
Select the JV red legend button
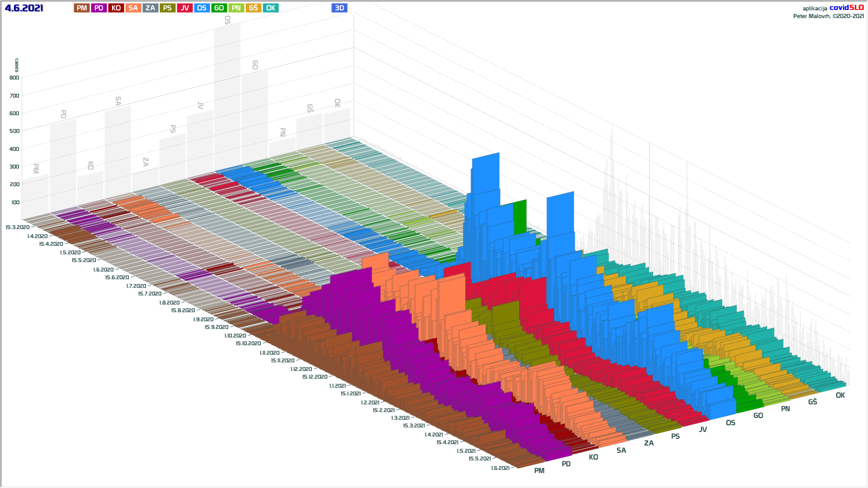pyautogui.click(x=184, y=8)
